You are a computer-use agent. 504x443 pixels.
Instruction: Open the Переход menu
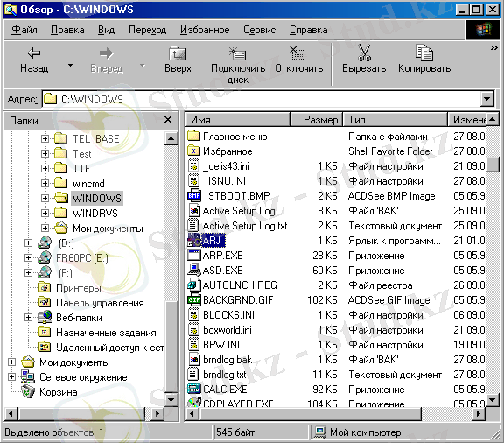(x=147, y=30)
